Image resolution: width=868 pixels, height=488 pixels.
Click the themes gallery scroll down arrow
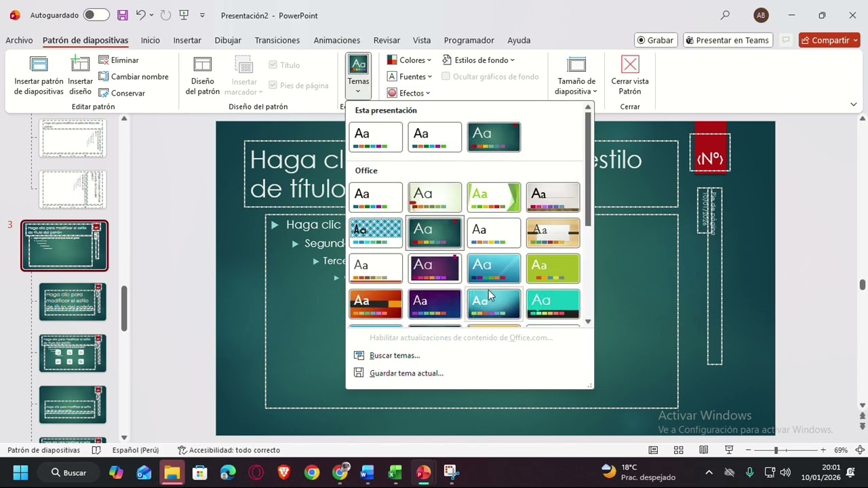tap(588, 322)
